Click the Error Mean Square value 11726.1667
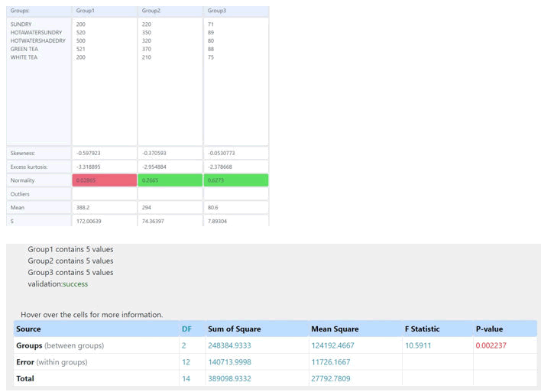This screenshot has height=392, width=541. 332,361
